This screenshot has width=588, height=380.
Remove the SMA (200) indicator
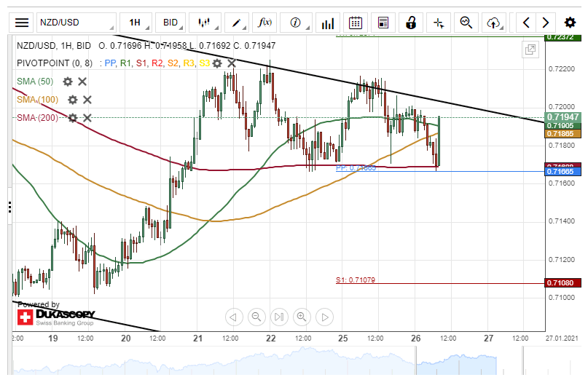coord(87,118)
